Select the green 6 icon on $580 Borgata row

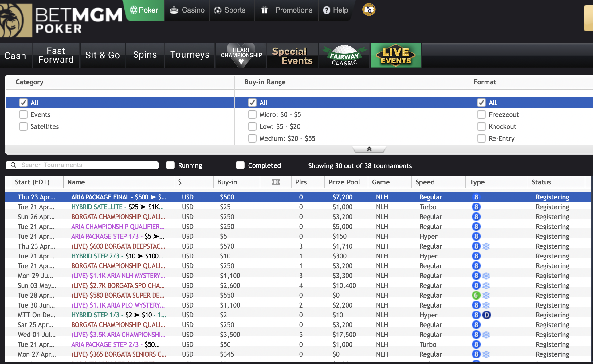click(476, 295)
